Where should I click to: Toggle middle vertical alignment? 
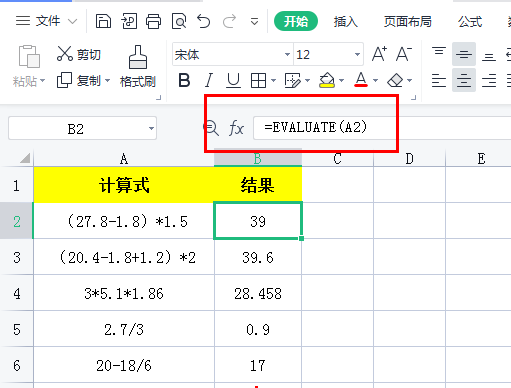pyautogui.click(x=464, y=54)
